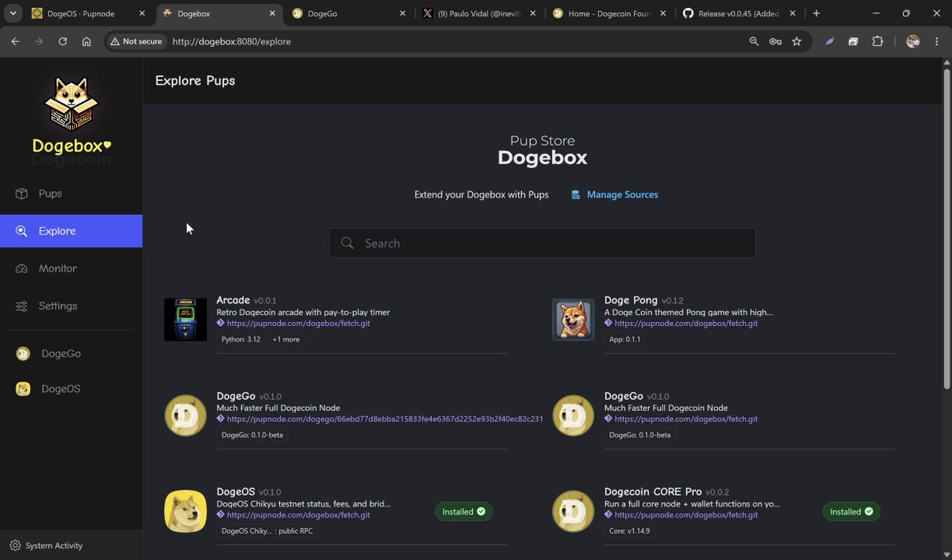Open DogeOS from the sidebar
The width and height of the screenshot is (952, 560).
[x=71, y=389]
